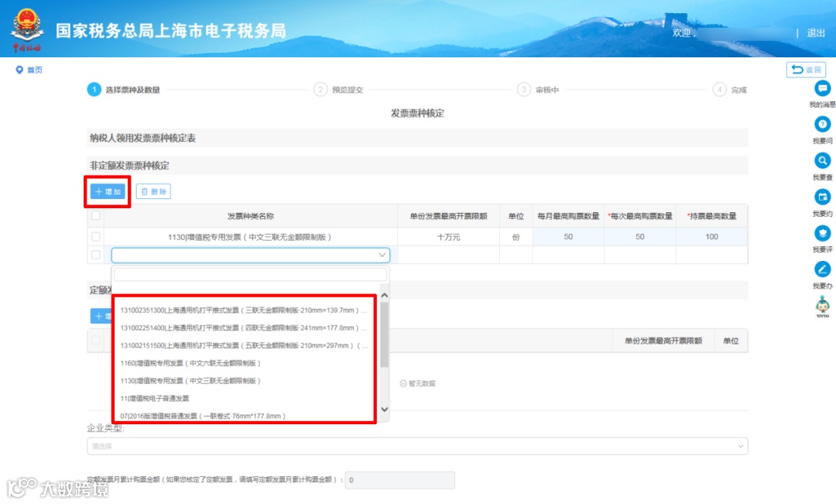Click the 每次最高购票数量 cell showing 50
The image size is (836, 504).
pos(640,236)
